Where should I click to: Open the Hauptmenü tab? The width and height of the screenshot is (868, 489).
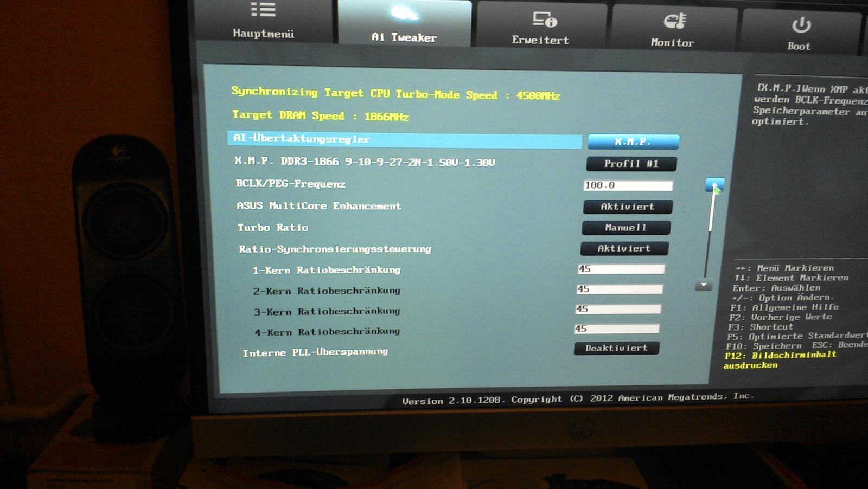(x=264, y=22)
